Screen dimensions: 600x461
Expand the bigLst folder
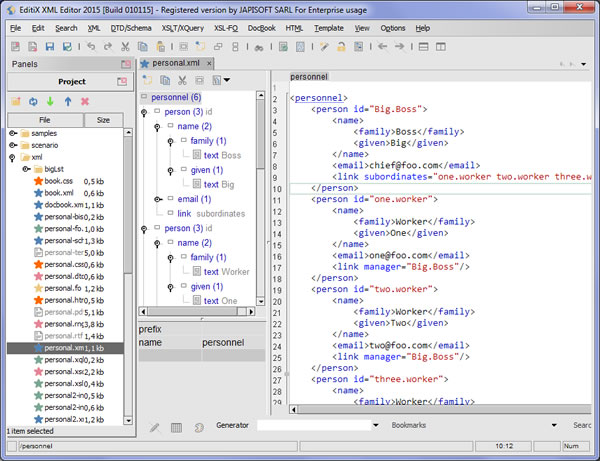coord(26,169)
